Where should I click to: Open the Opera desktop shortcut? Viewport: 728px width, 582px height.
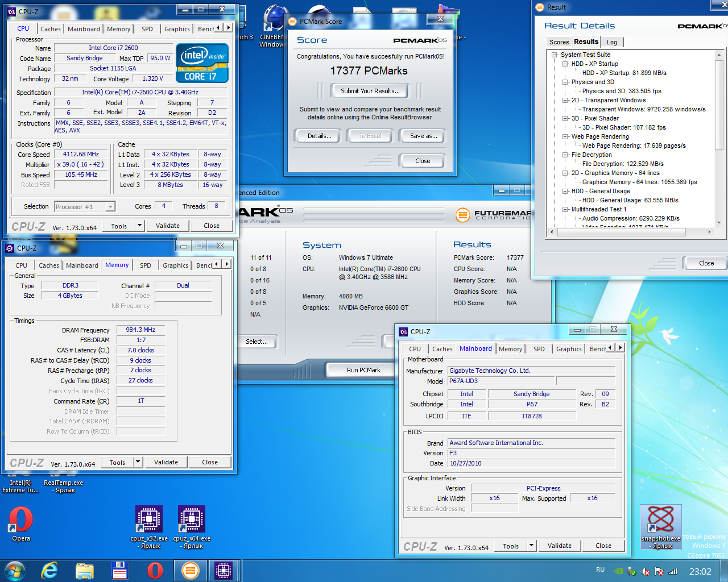pyautogui.click(x=21, y=523)
